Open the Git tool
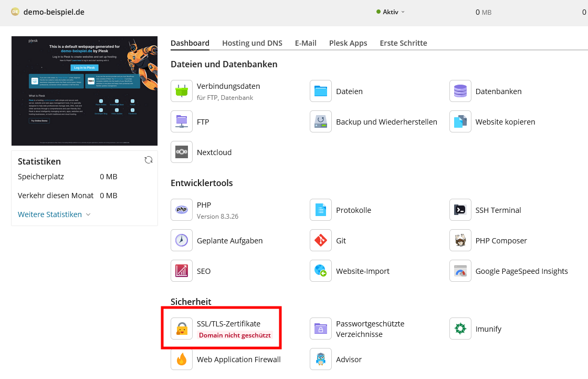The image size is (588, 379). click(x=320, y=240)
